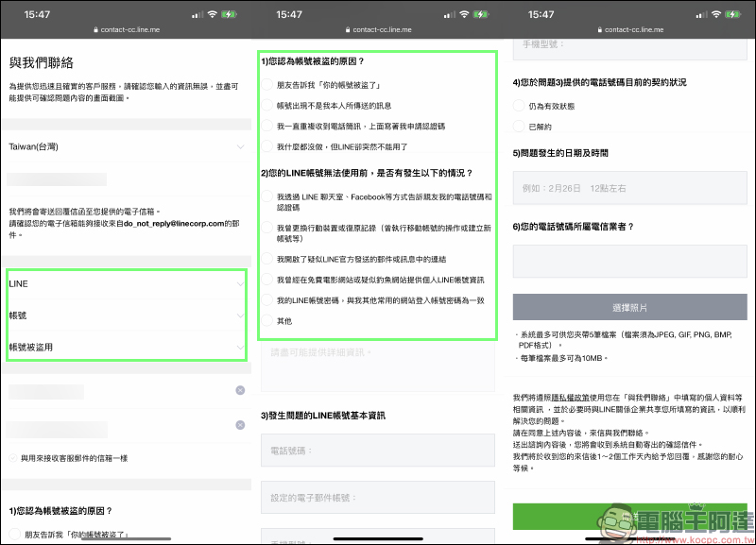Viewport: 756px width, 545px height.
Task: Click the telecom carrier input field
Action: (x=630, y=262)
